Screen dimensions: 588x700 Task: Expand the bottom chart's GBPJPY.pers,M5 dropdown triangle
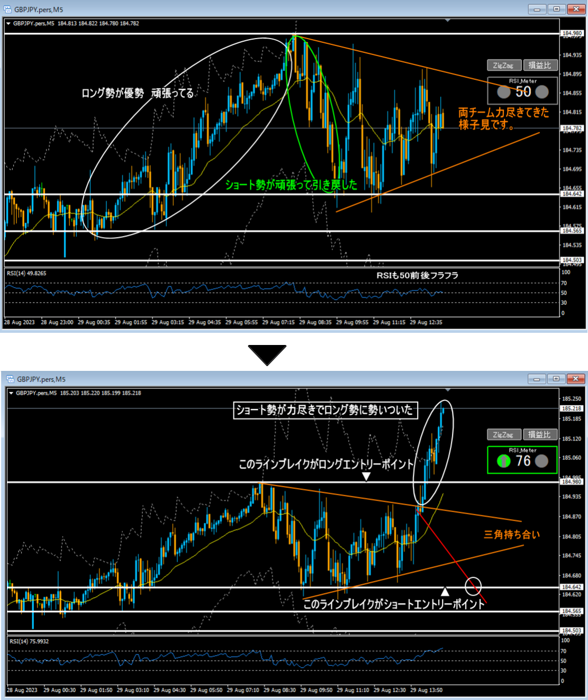pyautogui.click(x=11, y=393)
